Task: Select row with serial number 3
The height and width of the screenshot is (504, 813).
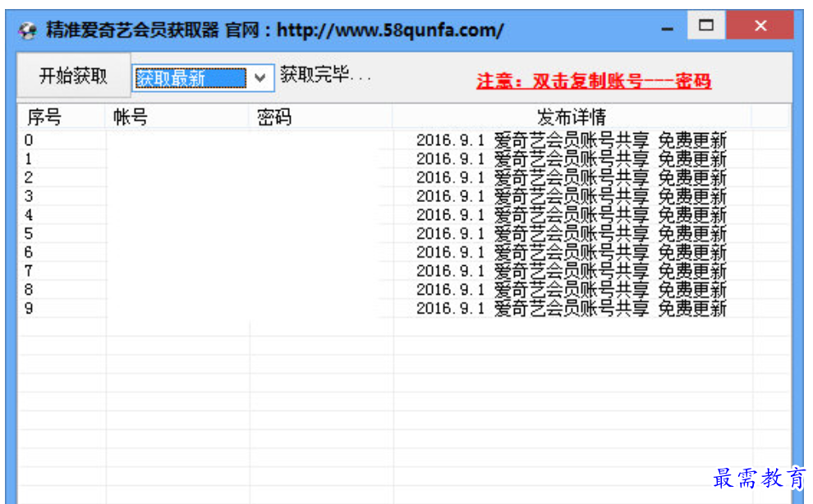Action: 404,196
